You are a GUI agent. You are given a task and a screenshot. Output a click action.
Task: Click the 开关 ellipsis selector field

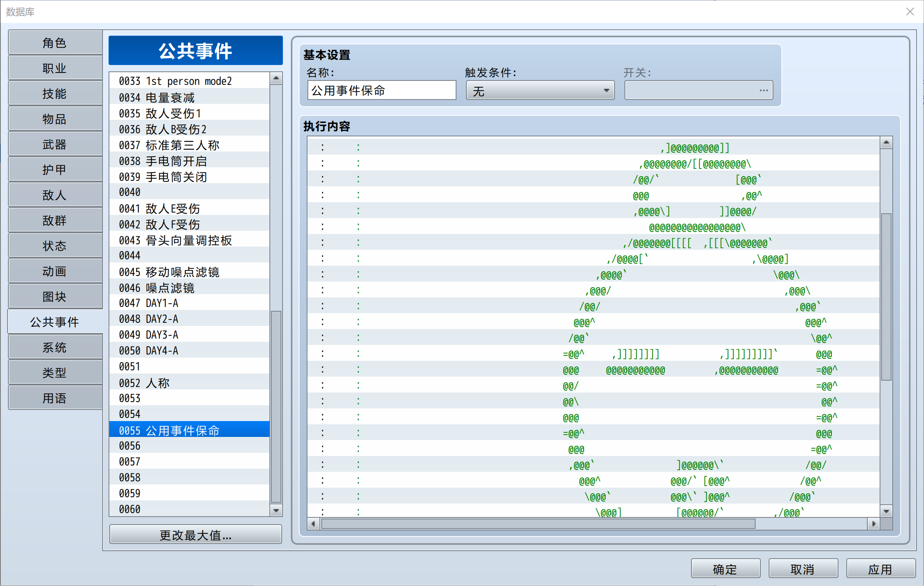click(x=699, y=91)
